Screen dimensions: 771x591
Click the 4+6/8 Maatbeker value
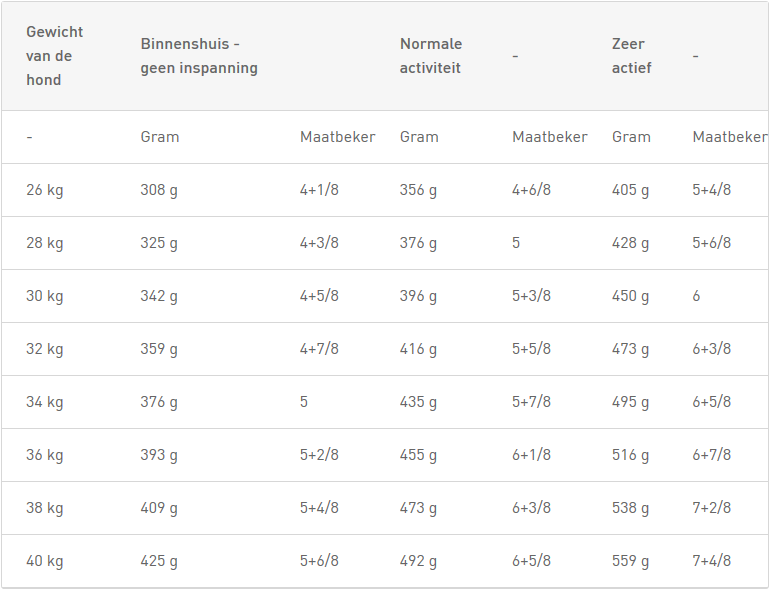click(531, 190)
